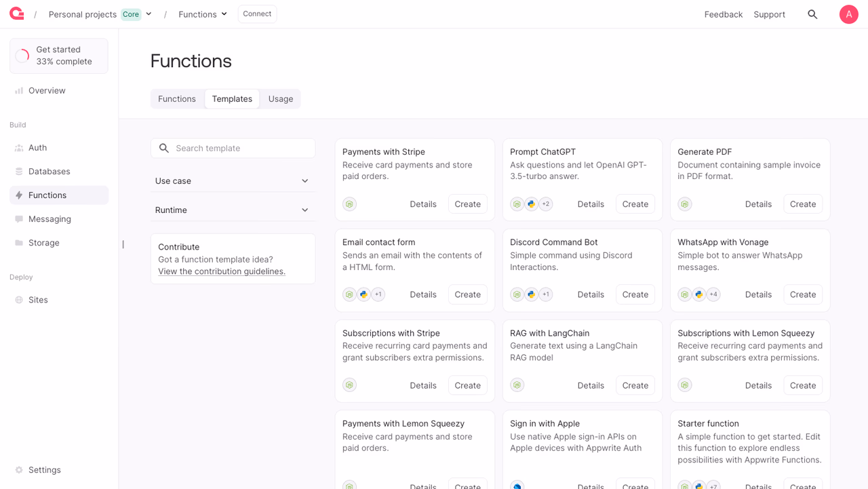This screenshot has height=489, width=868.
Task: Create the Discord Command Bot function
Action: 635,294
